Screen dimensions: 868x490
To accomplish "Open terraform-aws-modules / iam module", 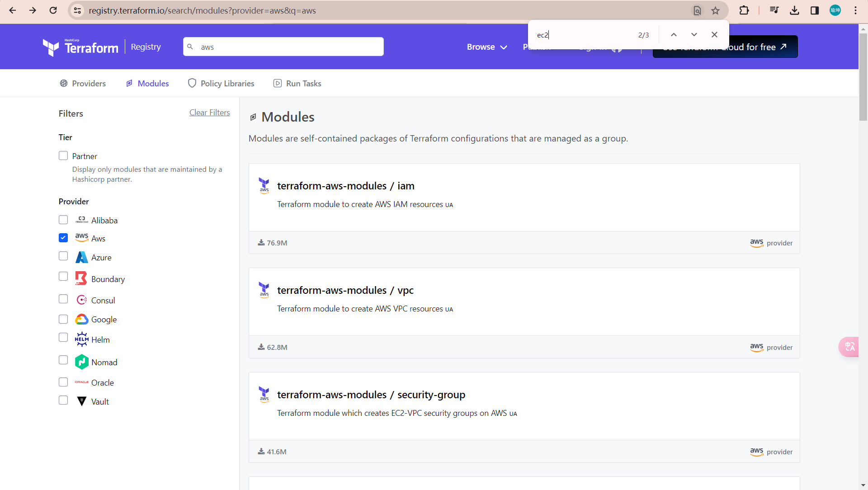I will [346, 186].
